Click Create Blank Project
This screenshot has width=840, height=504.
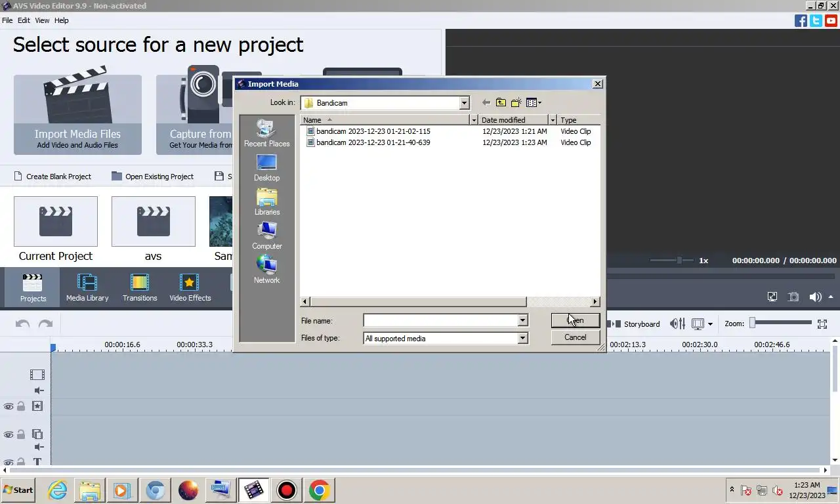52,177
